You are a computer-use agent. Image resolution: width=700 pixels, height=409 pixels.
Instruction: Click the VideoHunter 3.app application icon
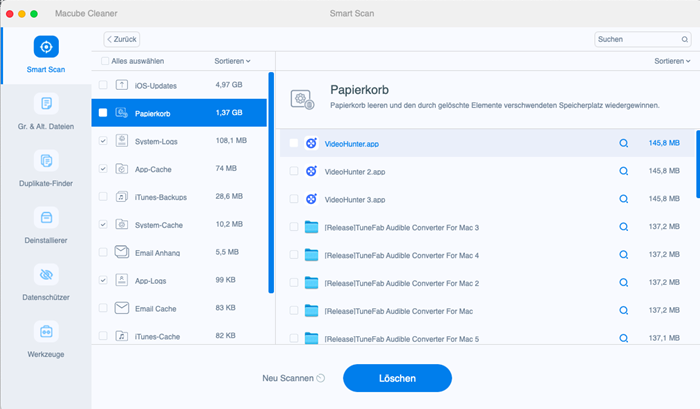311,199
